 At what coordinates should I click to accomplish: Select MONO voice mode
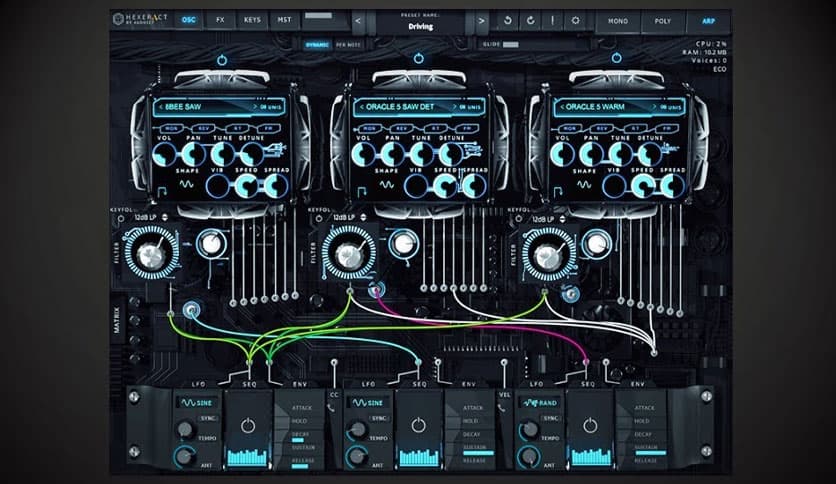pyautogui.click(x=618, y=21)
